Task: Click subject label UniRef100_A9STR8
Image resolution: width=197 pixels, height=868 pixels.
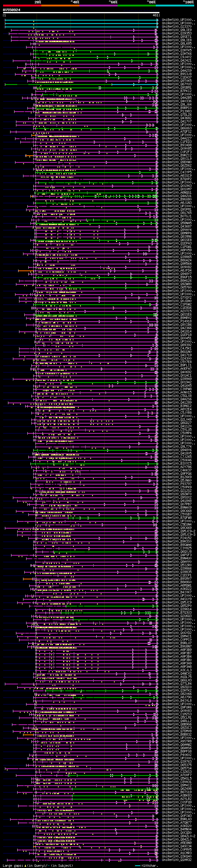Action: click(177, 741)
